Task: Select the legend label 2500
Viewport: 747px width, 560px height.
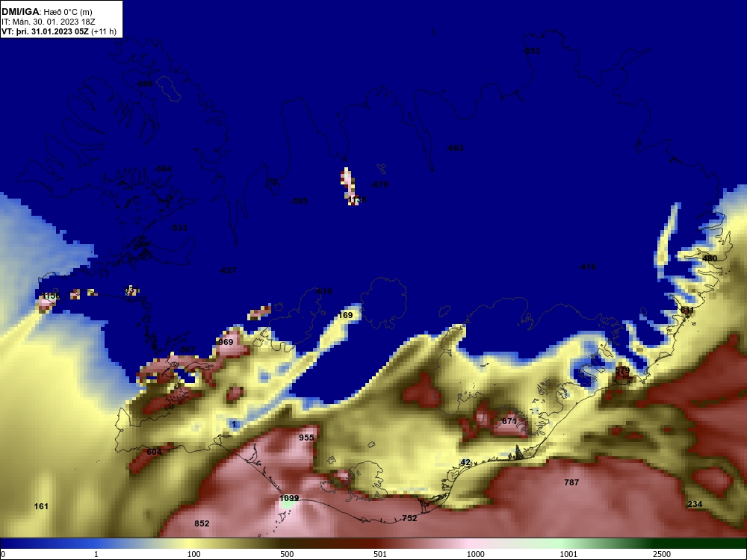Action: point(662,554)
